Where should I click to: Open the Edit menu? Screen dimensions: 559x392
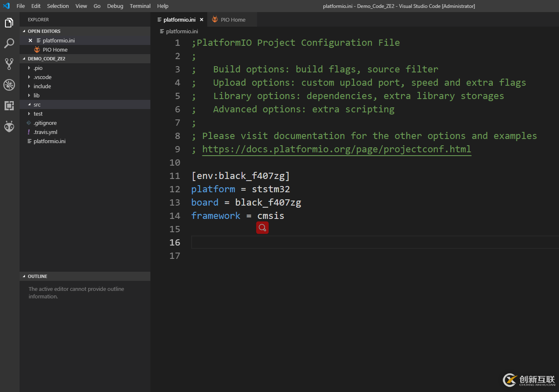(36, 6)
